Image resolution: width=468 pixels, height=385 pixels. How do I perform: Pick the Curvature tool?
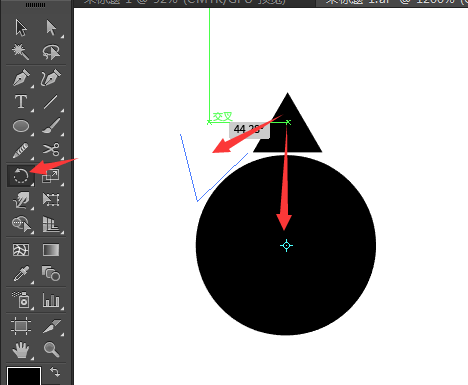click(51, 78)
